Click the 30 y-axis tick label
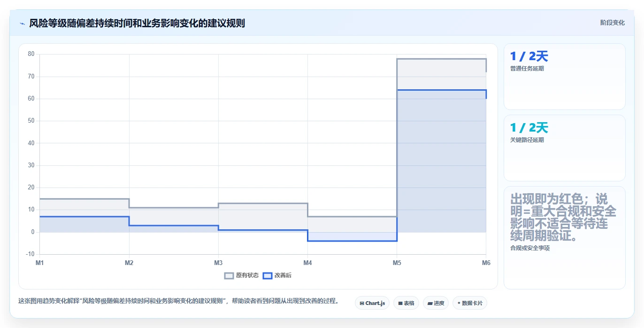This screenshot has width=644, height=328. 31,165
